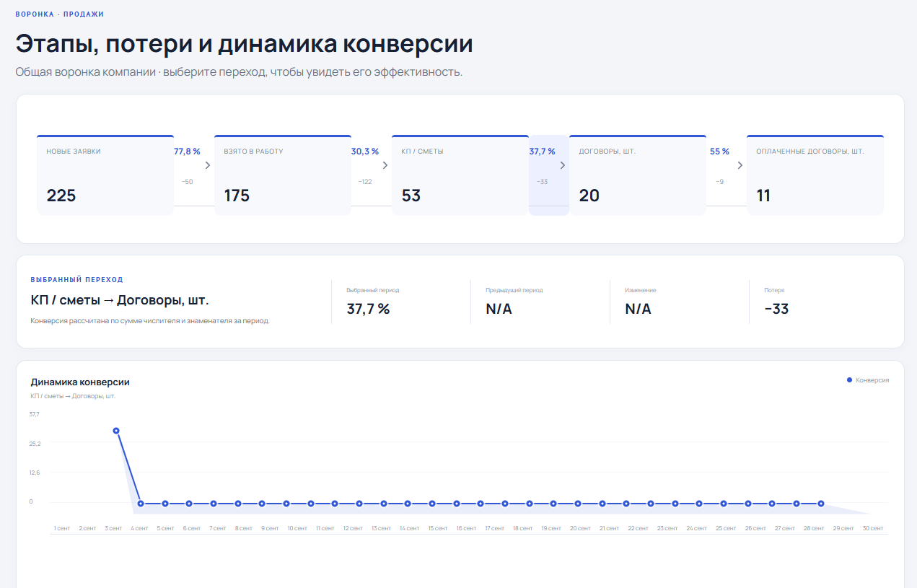
Task: Click the small chart subtitle КП / сметы → Договоры
Action: pyautogui.click(x=73, y=396)
